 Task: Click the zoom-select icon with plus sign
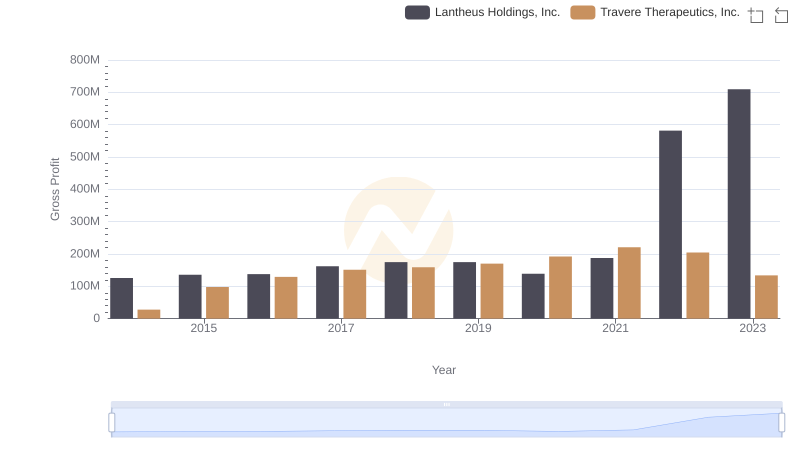(x=756, y=15)
